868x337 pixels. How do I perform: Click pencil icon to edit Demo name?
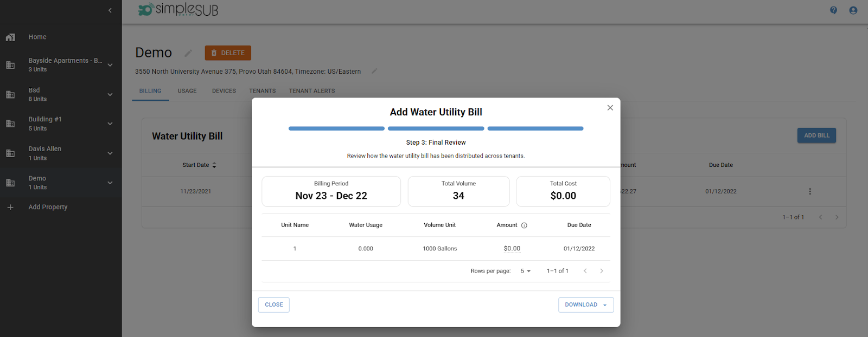(188, 53)
